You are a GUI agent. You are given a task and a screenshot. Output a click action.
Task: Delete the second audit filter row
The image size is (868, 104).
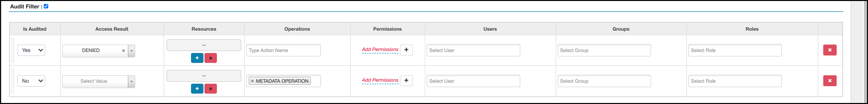(830, 81)
